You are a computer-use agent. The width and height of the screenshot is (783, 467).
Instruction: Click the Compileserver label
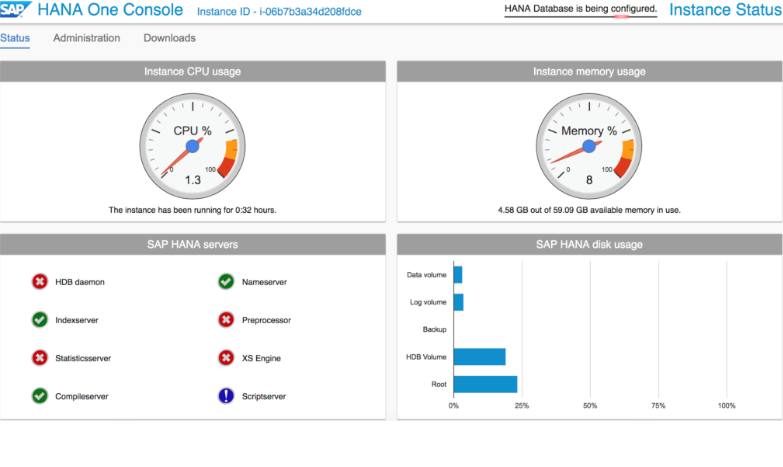82,397
